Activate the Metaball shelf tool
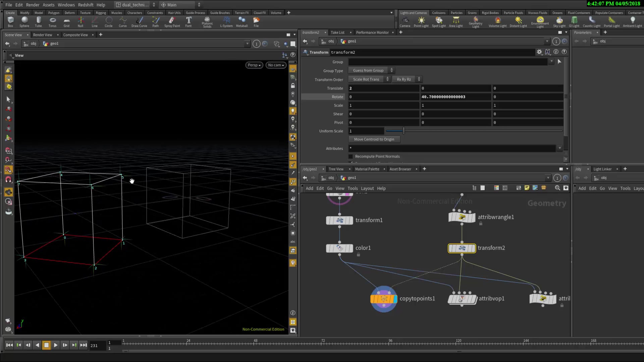 click(242, 22)
